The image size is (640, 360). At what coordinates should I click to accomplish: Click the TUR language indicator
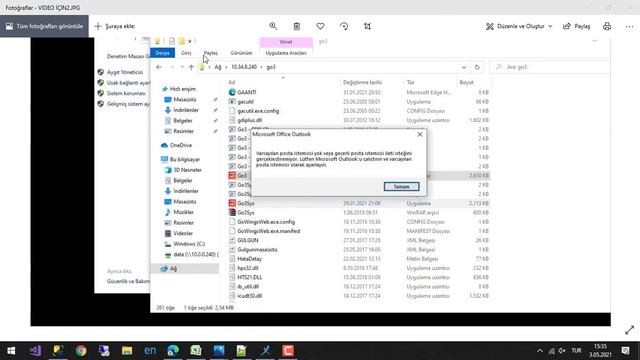point(576,351)
